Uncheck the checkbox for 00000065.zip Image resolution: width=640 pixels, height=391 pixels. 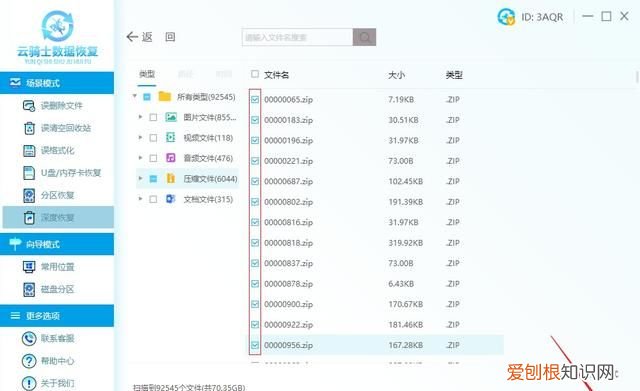pos(255,99)
